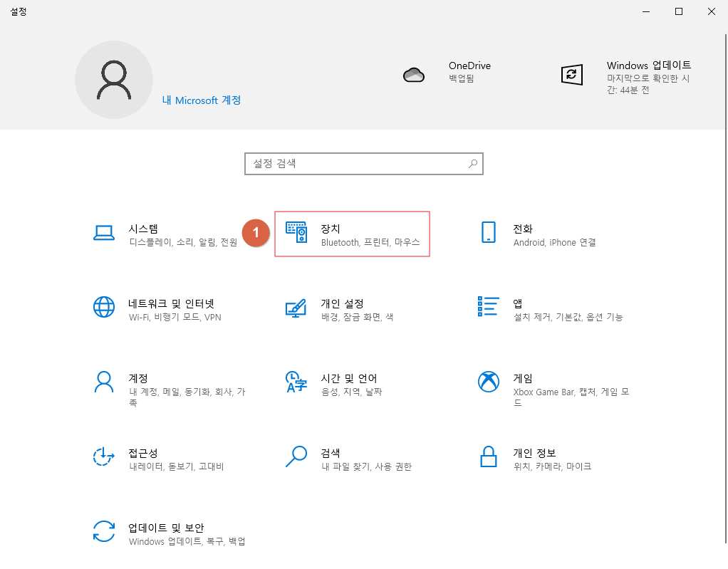Click 위치, 카메라, 마이크 description
The width and height of the screenshot is (728, 569).
[553, 466]
